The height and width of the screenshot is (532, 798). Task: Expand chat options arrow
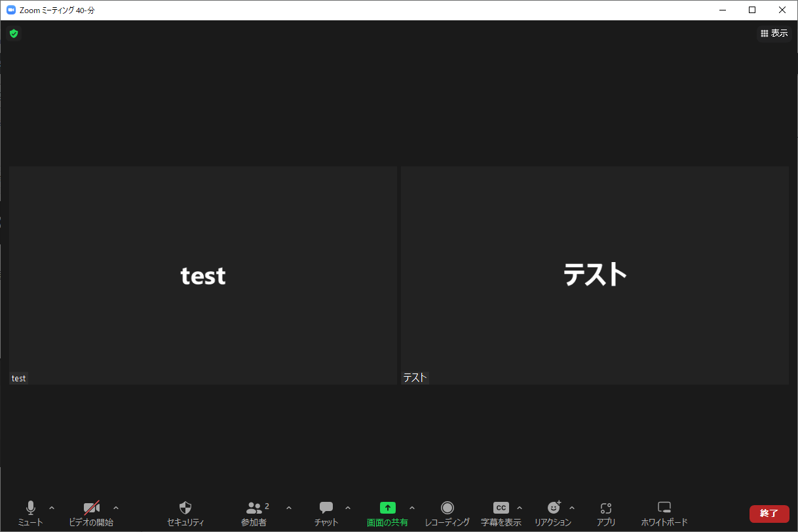click(x=348, y=508)
